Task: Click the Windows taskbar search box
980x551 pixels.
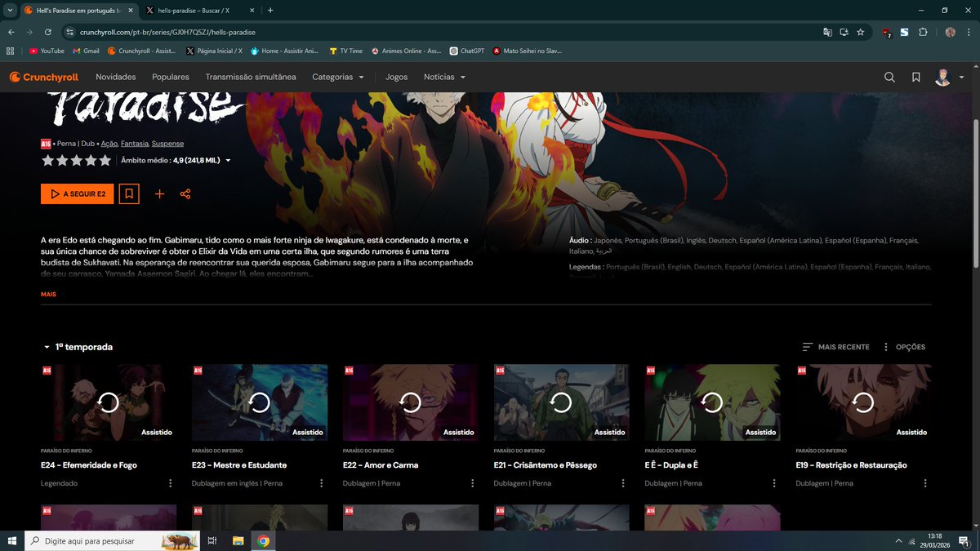Action: click(114, 540)
